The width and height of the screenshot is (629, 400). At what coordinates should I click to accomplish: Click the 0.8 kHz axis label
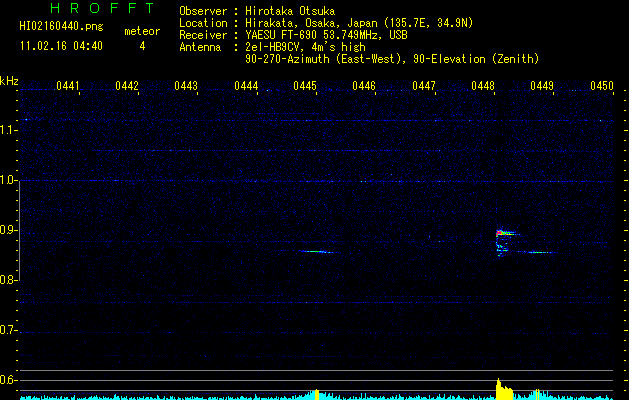coord(9,280)
